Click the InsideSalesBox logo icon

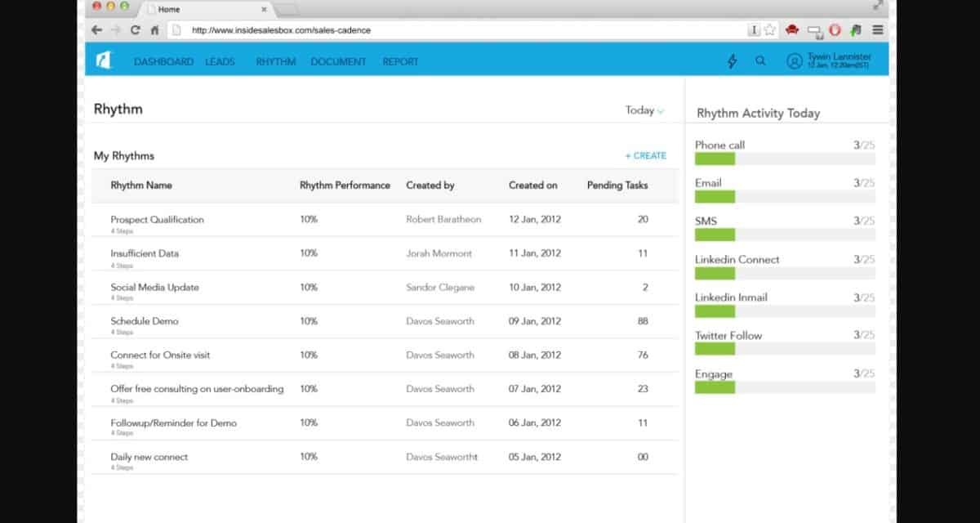point(104,60)
